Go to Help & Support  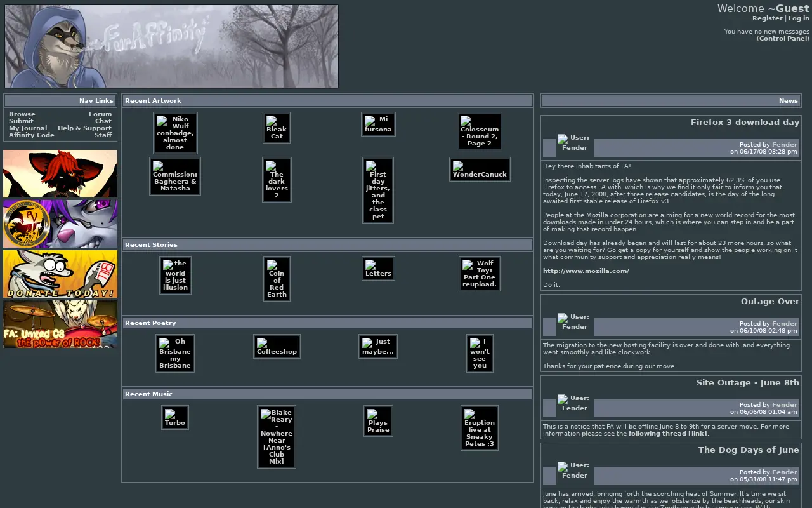click(x=84, y=128)
